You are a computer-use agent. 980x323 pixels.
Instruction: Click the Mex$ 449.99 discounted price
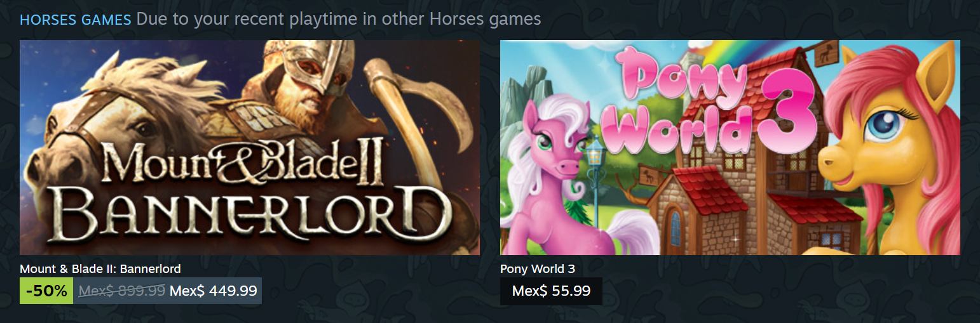pyautogui.click(x=214, y=291)
